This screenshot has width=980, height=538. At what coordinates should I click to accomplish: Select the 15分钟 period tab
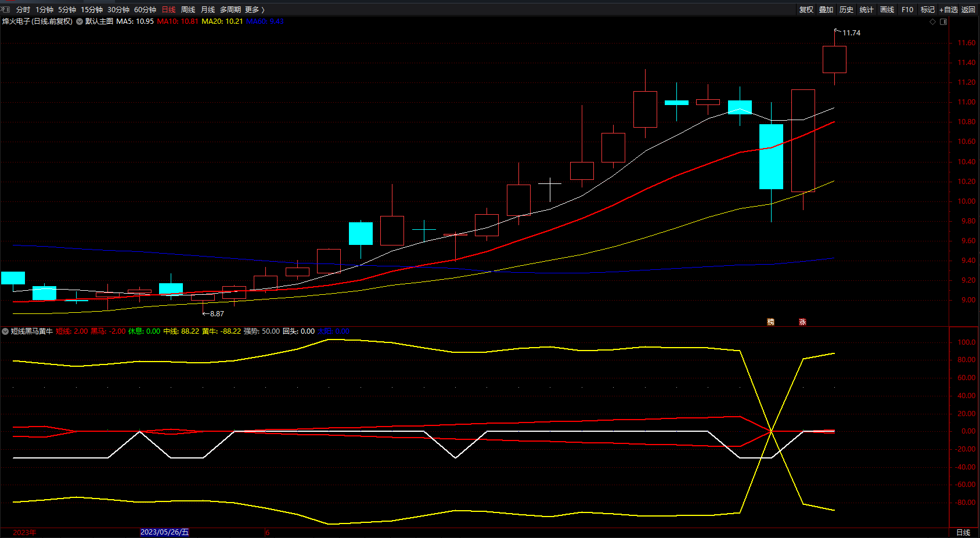click(92, 10)
